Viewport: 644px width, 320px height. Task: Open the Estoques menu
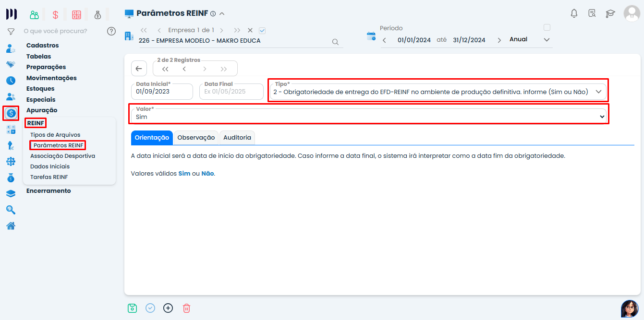[x=40, y=89]
